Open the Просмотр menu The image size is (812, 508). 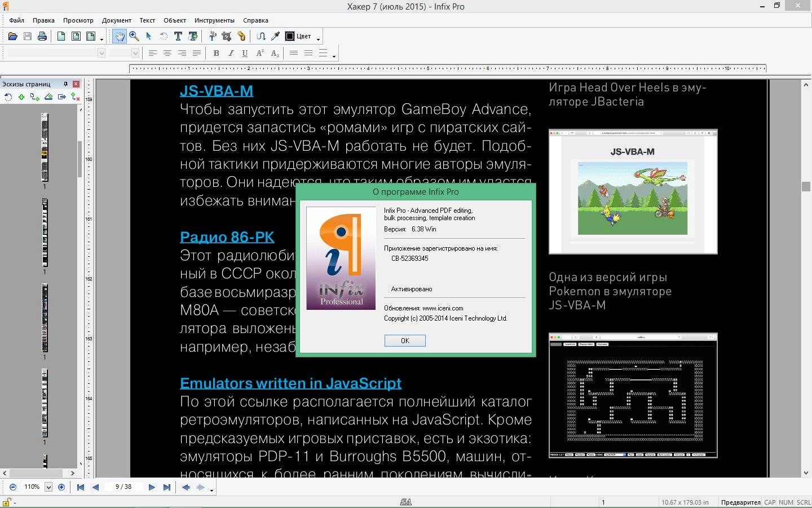78,20
